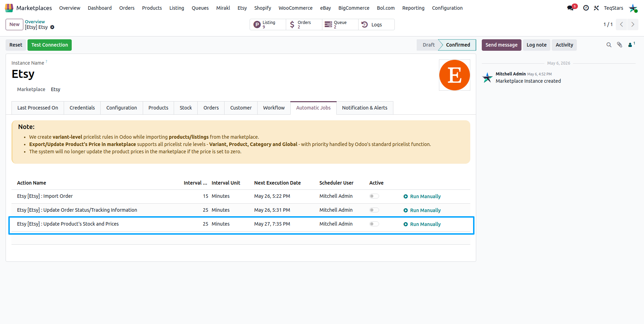Set status to Draft
The width and height of the screenshot is (644, 324).
[x=429, y=45]
